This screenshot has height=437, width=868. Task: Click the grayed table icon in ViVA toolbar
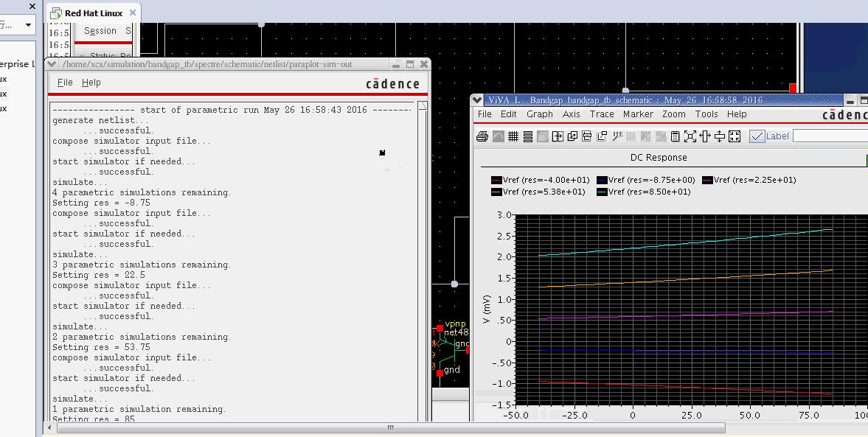631,136
